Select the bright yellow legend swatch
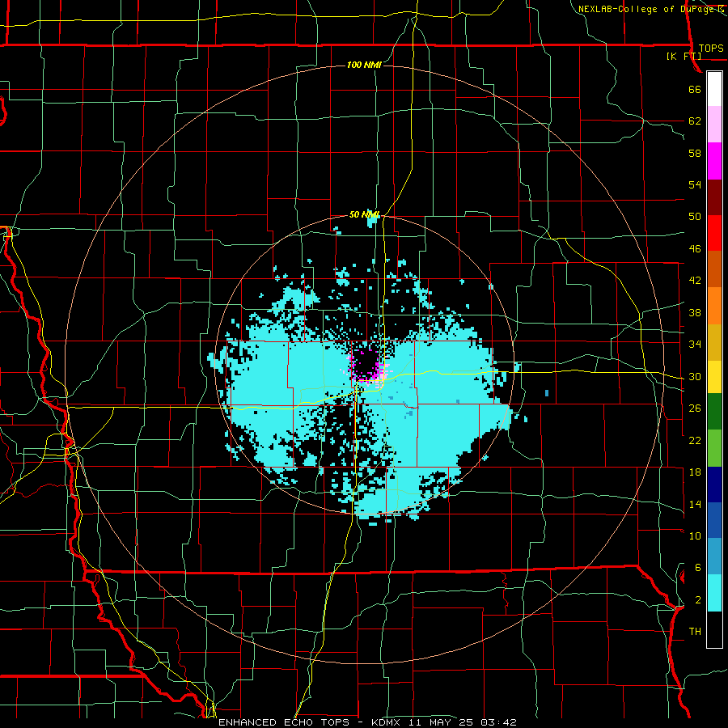 pos(714,376)
